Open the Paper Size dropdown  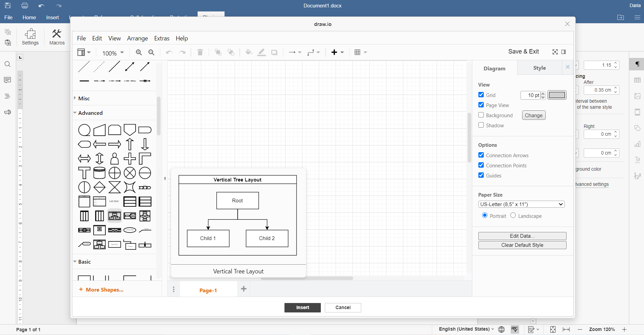click(521, 204)
